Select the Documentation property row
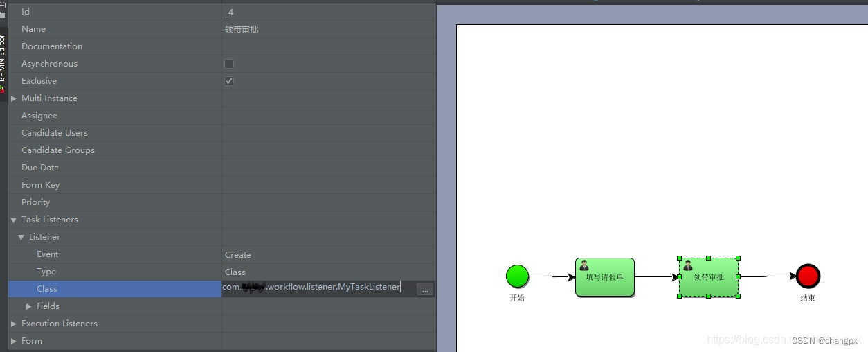Viewport: 868px width, 352px height. [x=222, y=46]
